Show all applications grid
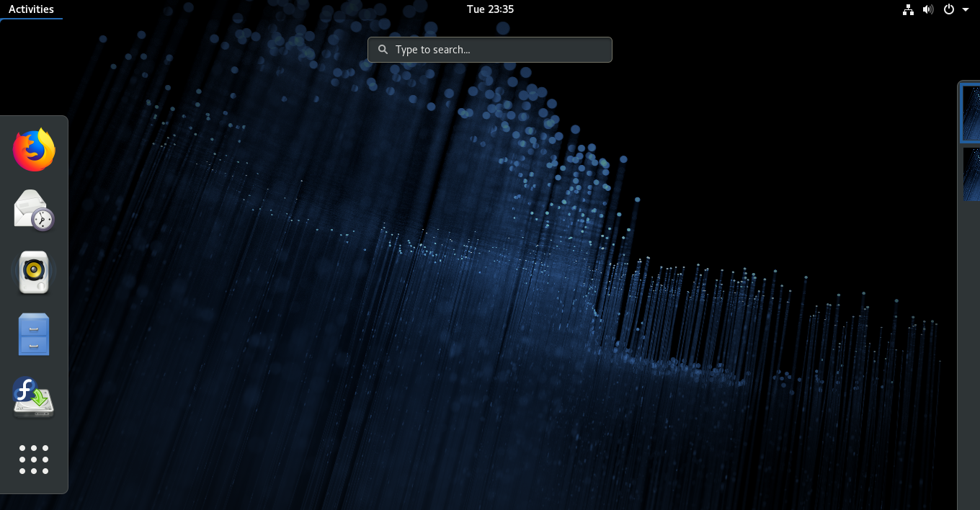Screen dimensions: 980x510 (x=34, y=460)
